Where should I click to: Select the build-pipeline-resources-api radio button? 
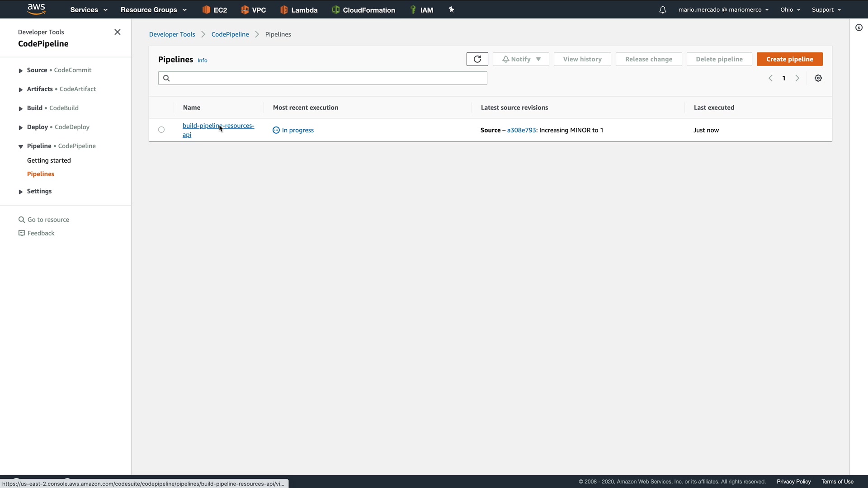161,130
